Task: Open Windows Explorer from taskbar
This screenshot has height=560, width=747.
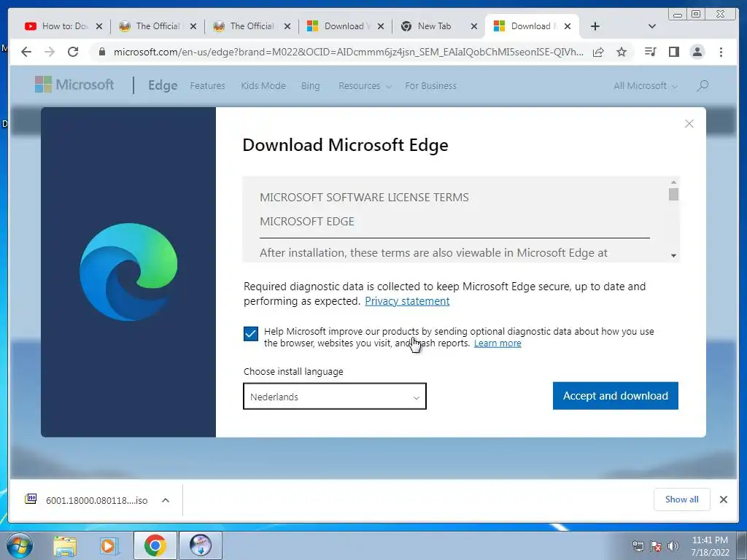Action: click(65, 545)
